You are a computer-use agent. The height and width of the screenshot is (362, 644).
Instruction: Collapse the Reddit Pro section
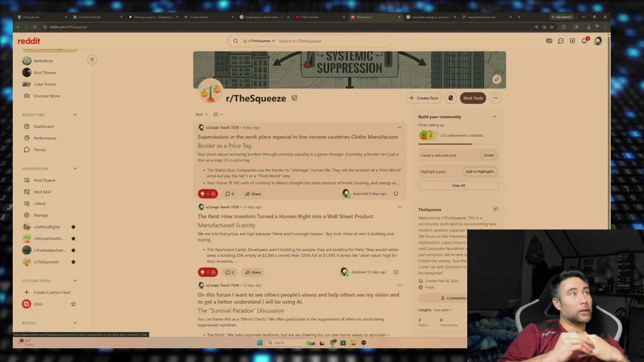click(x=75, y=115)
